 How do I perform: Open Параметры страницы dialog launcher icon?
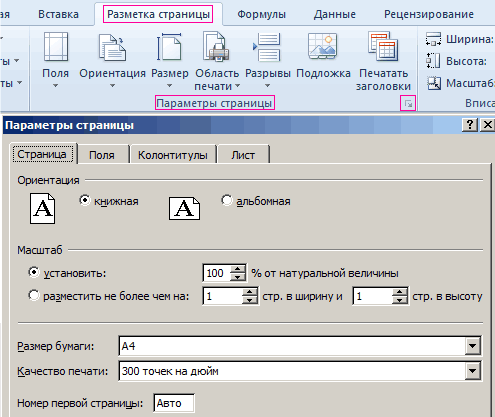click(x=408, y=104)
